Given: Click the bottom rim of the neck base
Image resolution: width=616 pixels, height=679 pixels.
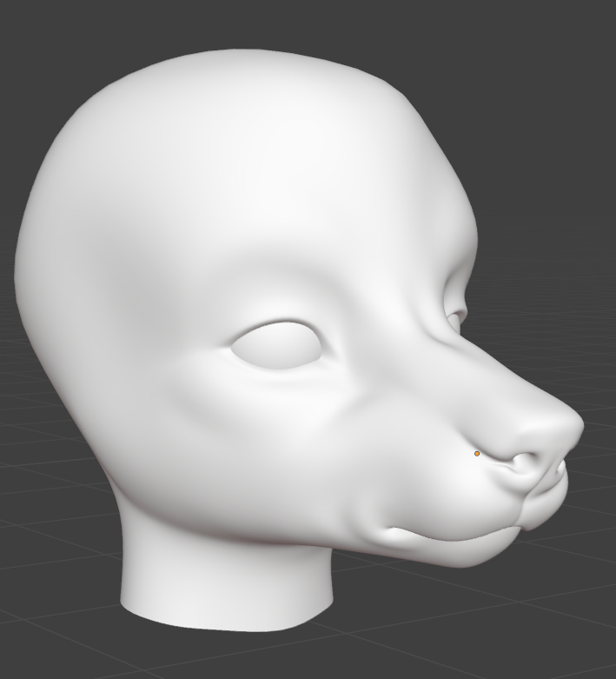Looking at the screenshot, I should [226, 625].
